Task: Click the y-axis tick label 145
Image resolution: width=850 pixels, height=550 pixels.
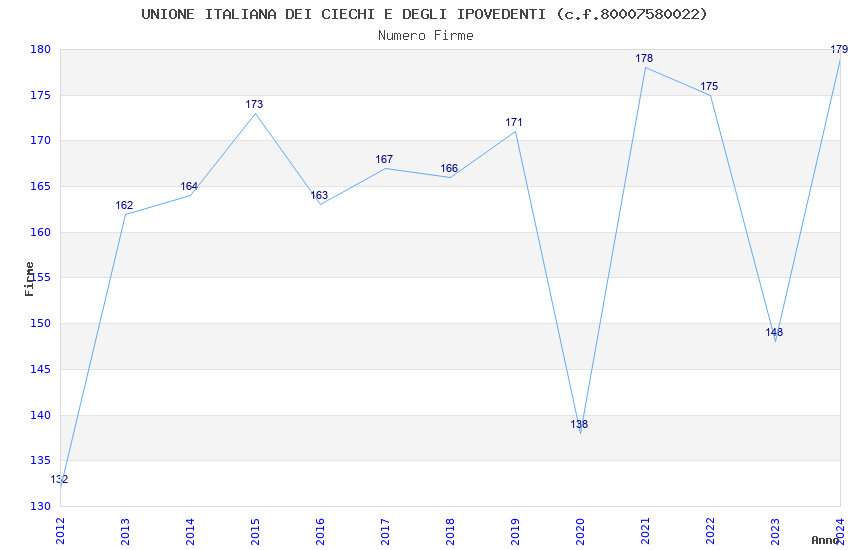Action: click(41, 370)
